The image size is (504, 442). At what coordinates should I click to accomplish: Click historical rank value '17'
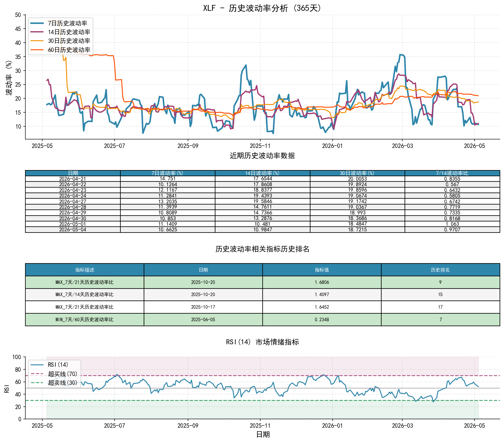[x=440, y=307]
